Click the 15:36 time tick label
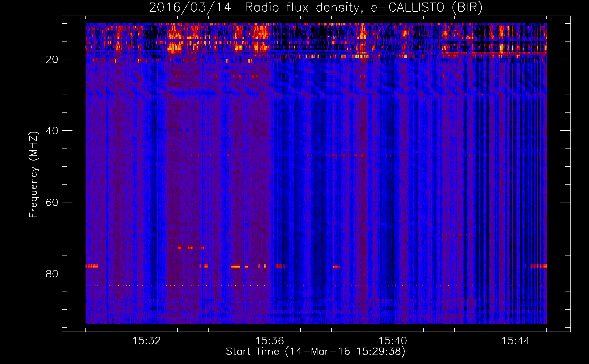589x364 pixels. pos(270,341)
